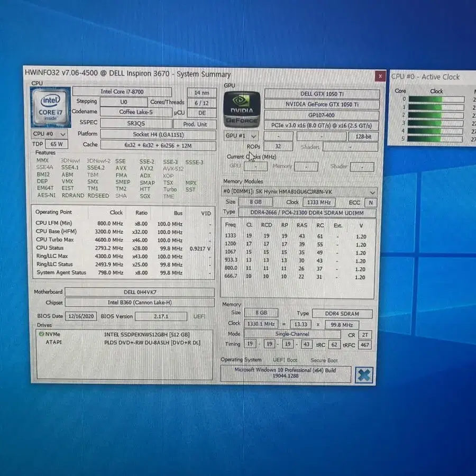This screenshot has height=476, width=476.
Task: Click the BIOS date 12/16/2020 field
Action: coord(81,316)
